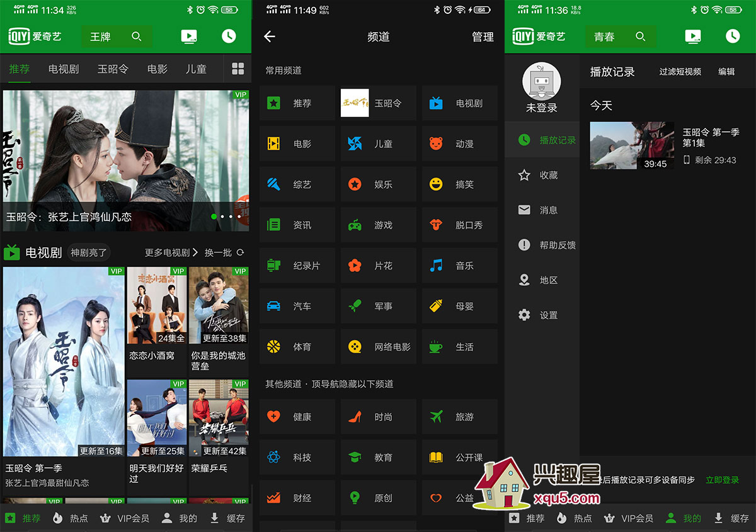Open the 动漫 bear-face channel

tap(459, 144)
